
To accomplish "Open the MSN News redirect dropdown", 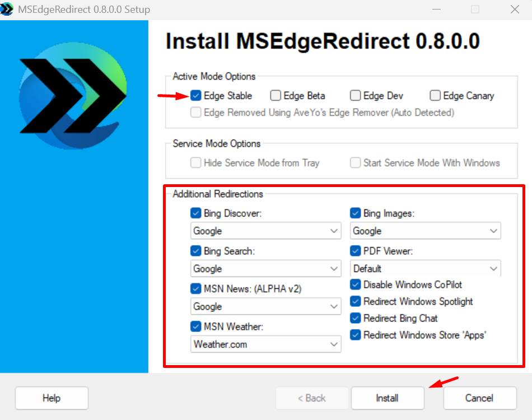I will pos(265,306).
